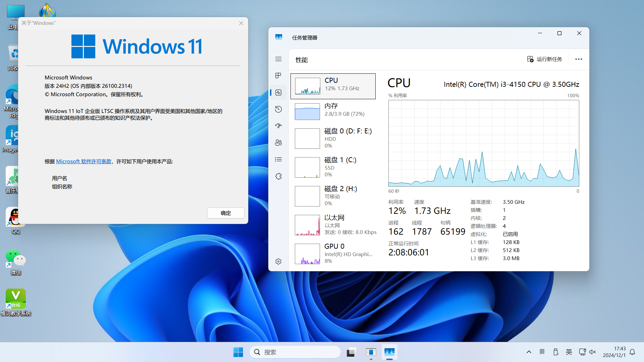Screen dimensions: 644x362
Task: Click the taskbar 搜索 search box
Action: coord(295,352)
